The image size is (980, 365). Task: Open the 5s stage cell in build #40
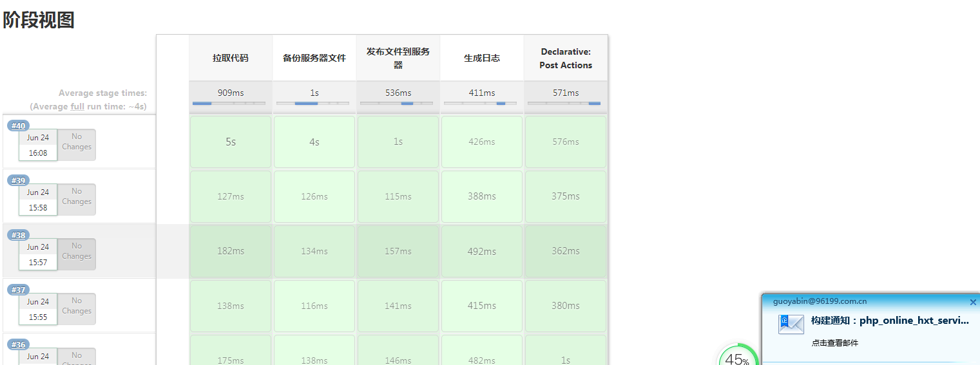(x=231, y=142)
